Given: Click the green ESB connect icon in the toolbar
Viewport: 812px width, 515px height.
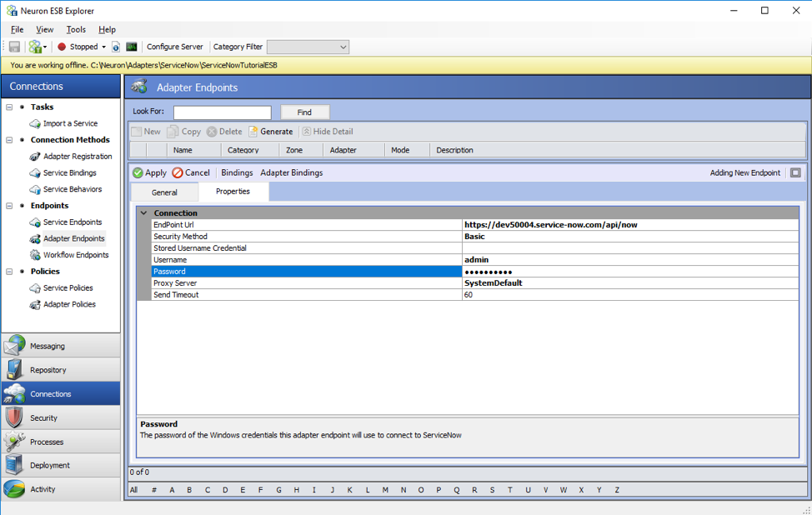Looking at the screenshot, I should click(x=35, y=47).
